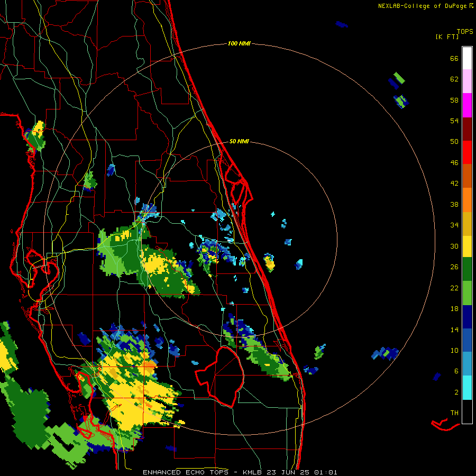Click the 100 NMI range ring label
Screen dimensions: 476x476
point(239,44)
